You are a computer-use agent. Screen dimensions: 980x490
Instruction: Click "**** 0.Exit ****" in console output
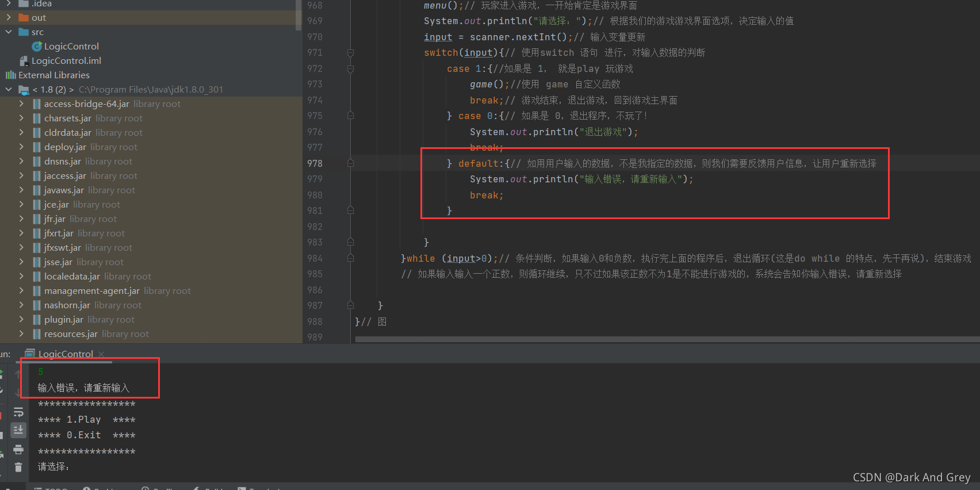pos(86,435)
